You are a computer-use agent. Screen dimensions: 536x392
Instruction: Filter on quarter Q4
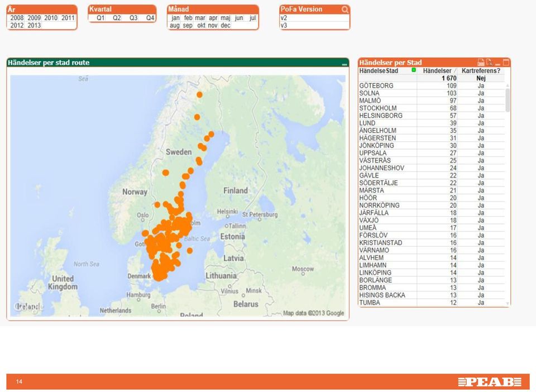click(150, 18)
